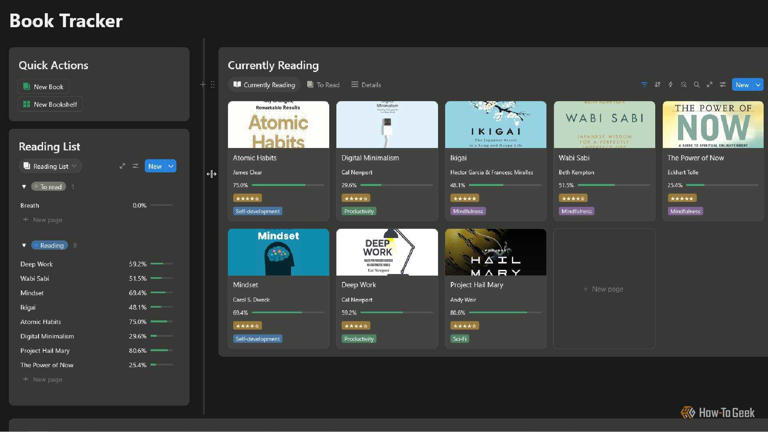The height and width of the screenshot is (432, 768).
Task: Click the New page placeholder card in gallery
Action: tap(604, 289)
